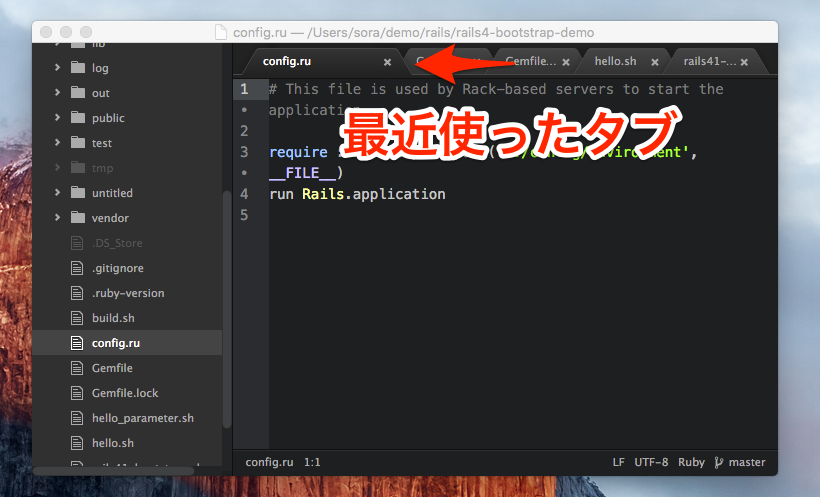Change the UTF-8 encoding selector
Screen dimensions: 820x497
(x=651, y=462)
